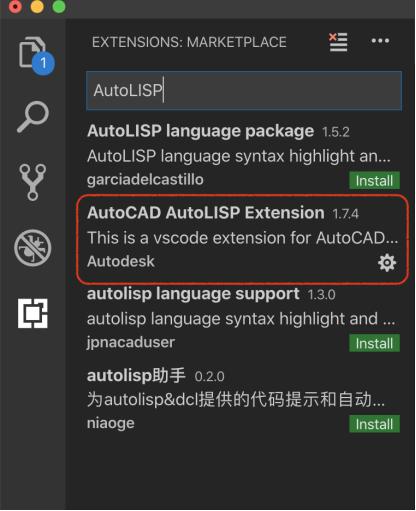Select the Extensions view icon

click(x=33, y=313)
